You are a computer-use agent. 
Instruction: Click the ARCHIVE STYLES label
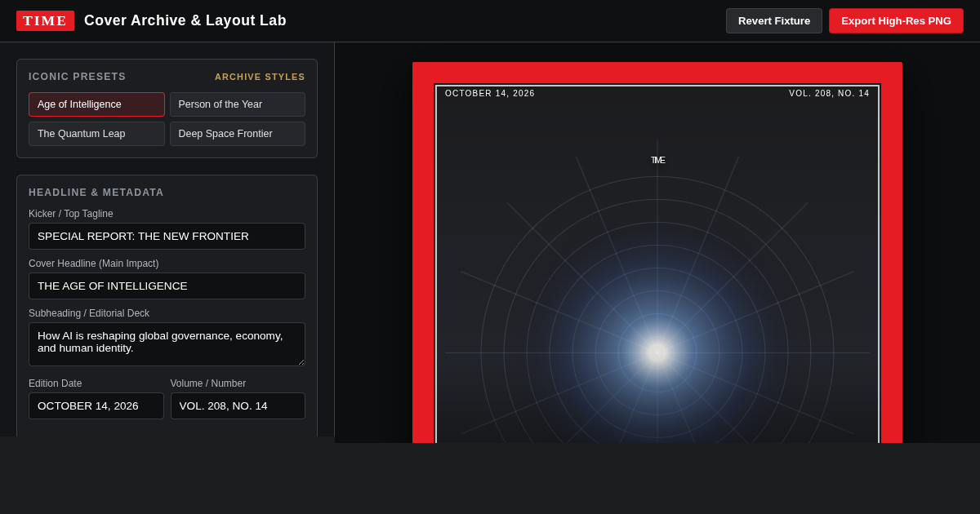pos(260,77)
